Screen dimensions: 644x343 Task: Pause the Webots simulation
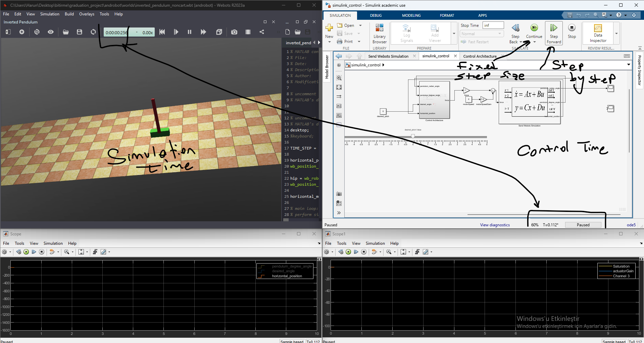coord(190,32)
